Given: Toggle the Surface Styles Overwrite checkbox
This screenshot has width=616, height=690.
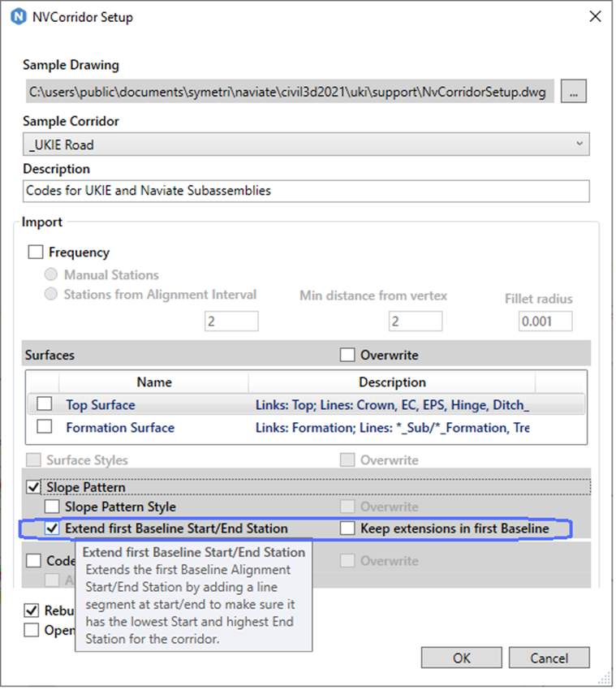Looking at the screenshot, I should (347, 459).
